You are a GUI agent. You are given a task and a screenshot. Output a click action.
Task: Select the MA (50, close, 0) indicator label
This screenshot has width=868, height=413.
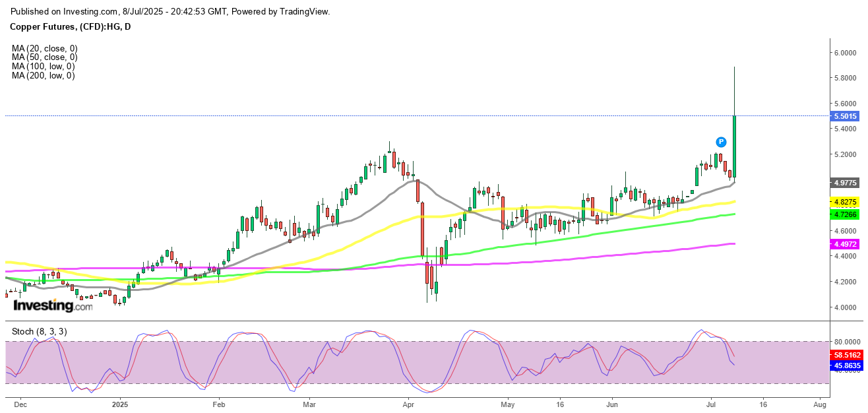click(44, 57)
